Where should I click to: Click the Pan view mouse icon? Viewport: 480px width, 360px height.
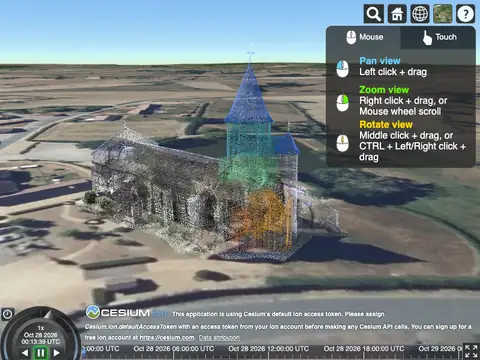coord(343,68)
